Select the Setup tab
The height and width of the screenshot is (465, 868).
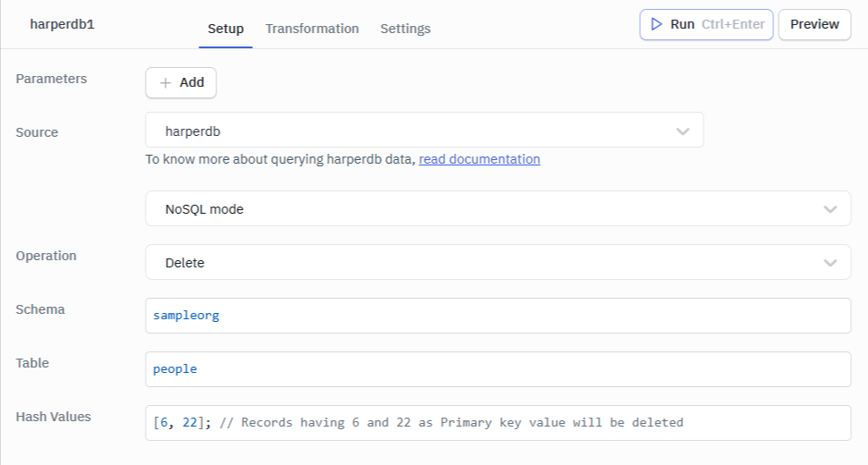point(225,29)
